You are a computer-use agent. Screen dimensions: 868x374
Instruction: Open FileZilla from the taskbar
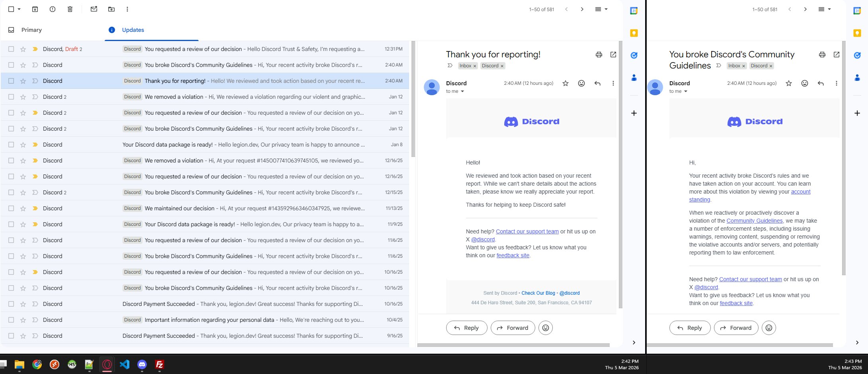(160, 364)
